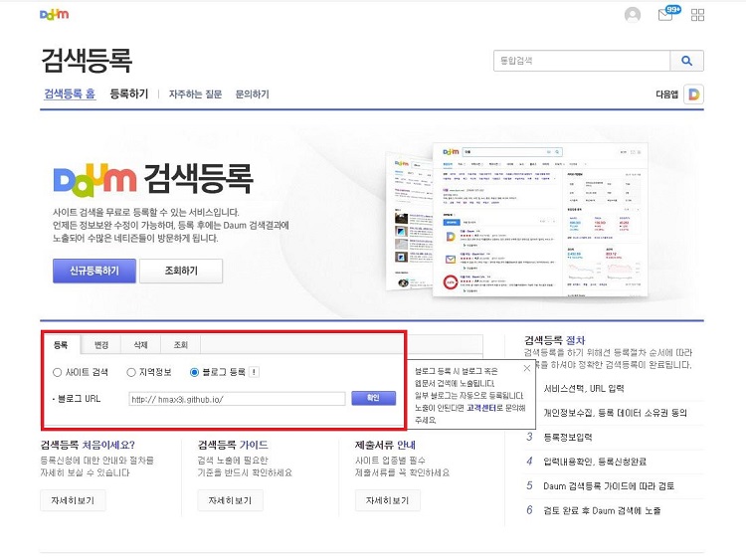The image size is (746, 560).
Task: Open the services grid icon
Action: click(x=697, y=15)
